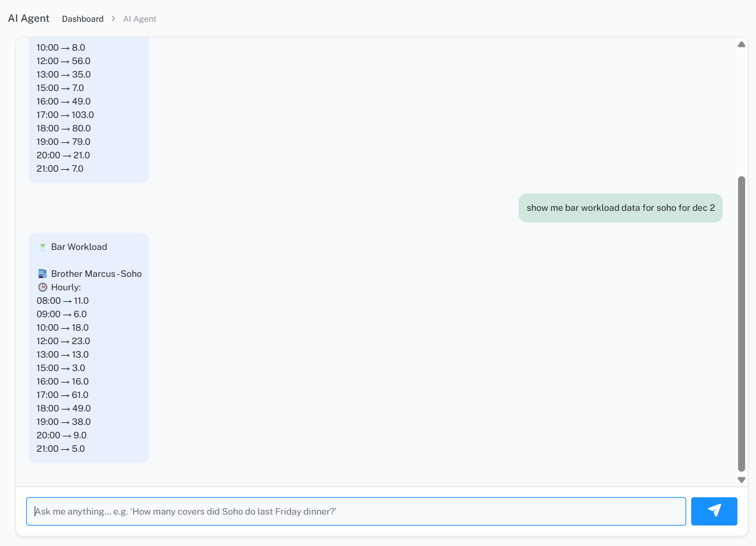Click the building icon beside Brother Marcus - Soho
Screen dimensions: 756x546
coord(42,274)
